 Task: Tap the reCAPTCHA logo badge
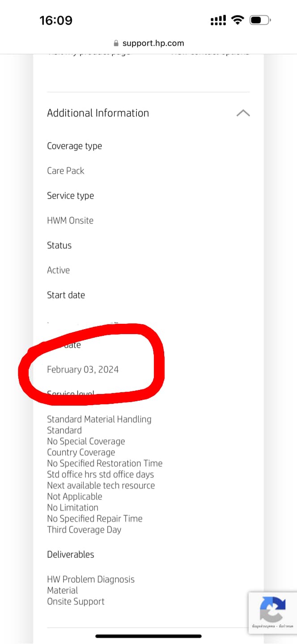pos(272,609)
